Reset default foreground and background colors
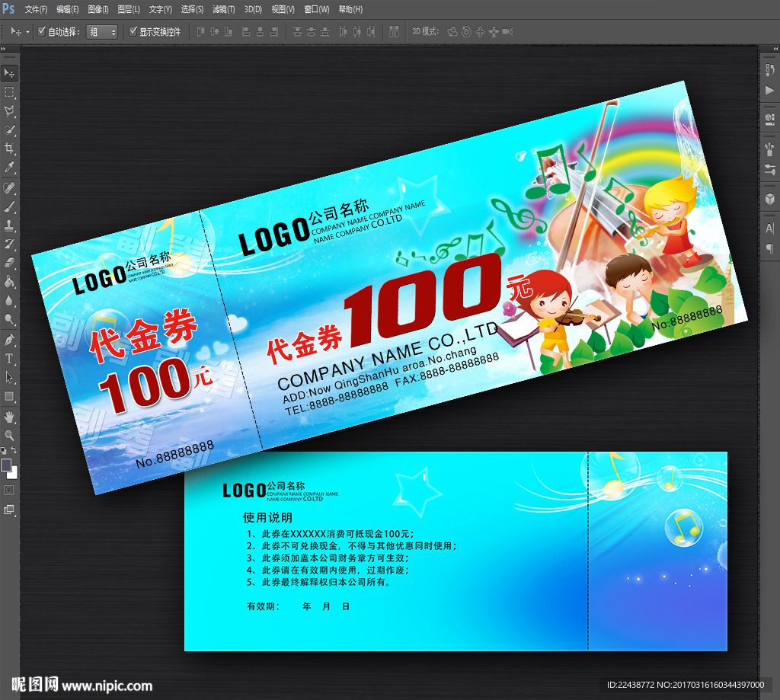This screenshot has height=700, width=780. point(4,451)
